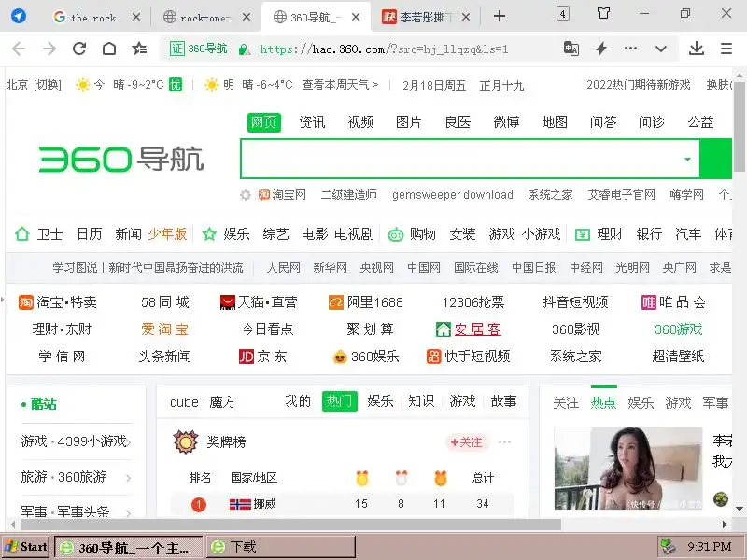
Task: Click the horizontal scrollbar thumb
Action: (x=290, y=525)
